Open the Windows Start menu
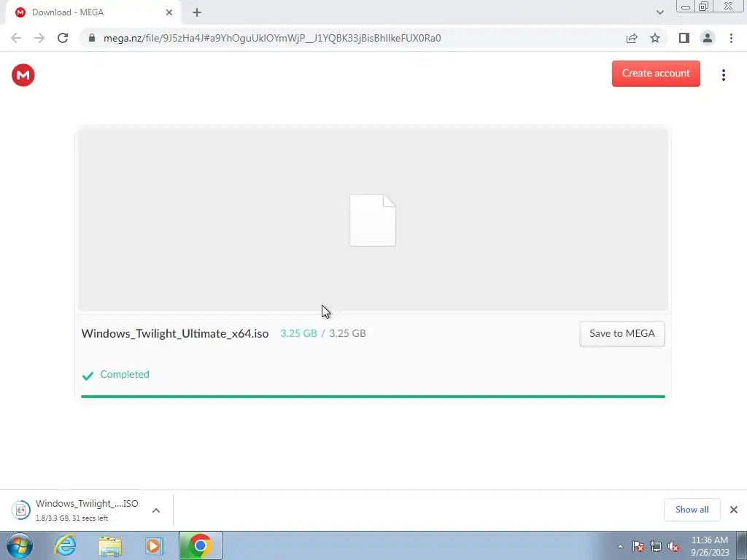Image resolution: width=747 pixels, height=560 pixels. [x=20, y=545]
